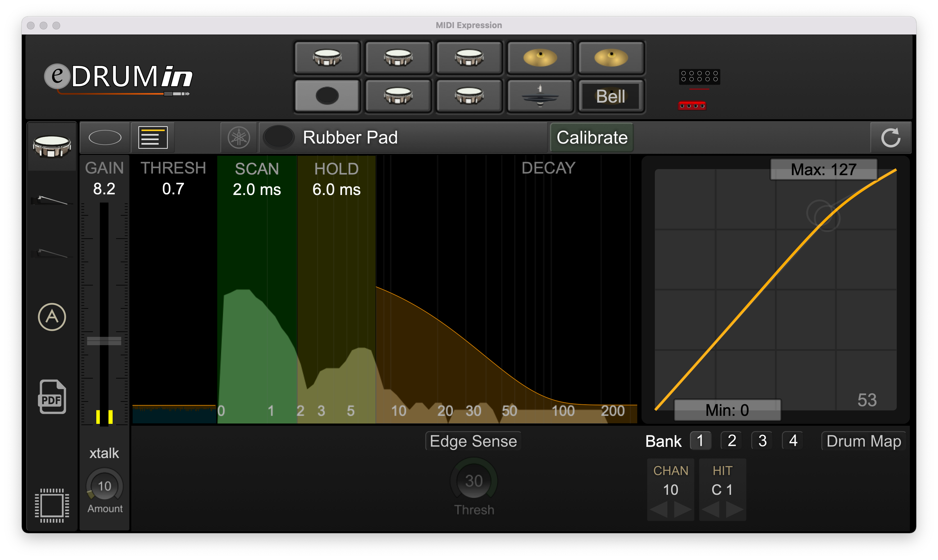Decrease HIT note with left arrow
The image size is (938, 560).
coord(711,510)
